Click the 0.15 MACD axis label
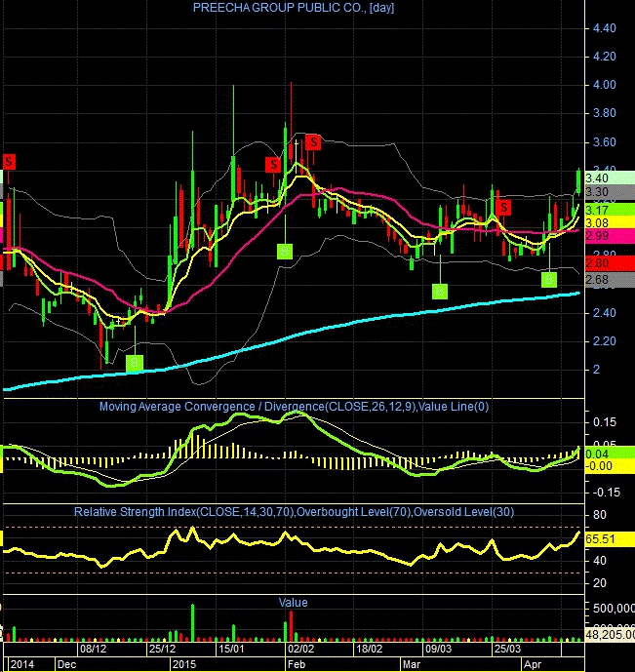Screen dimensions: 635x672 tap(604, 422)
